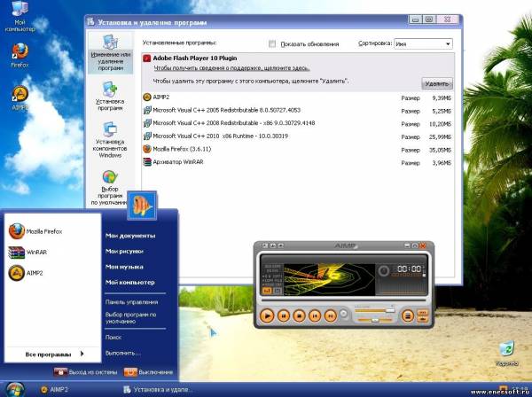Skip to next track in AIMP
Screen dimensions: 532x397
pyautogui.click(x=330, y=316)
